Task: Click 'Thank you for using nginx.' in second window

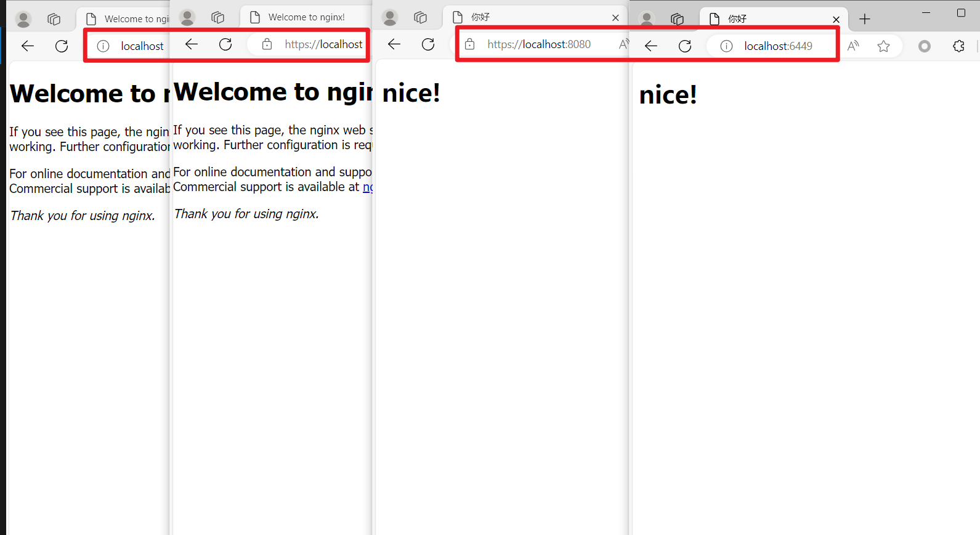Action: (246, 214)
